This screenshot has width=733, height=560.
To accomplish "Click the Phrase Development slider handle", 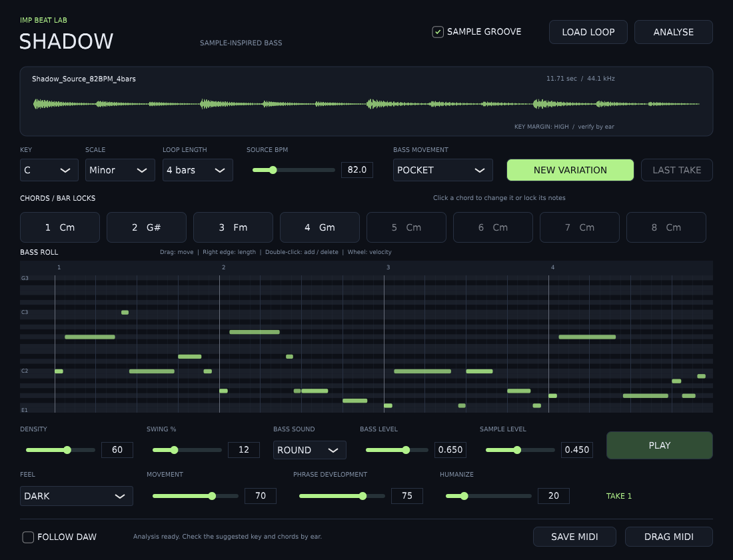I will click(363, 496).
